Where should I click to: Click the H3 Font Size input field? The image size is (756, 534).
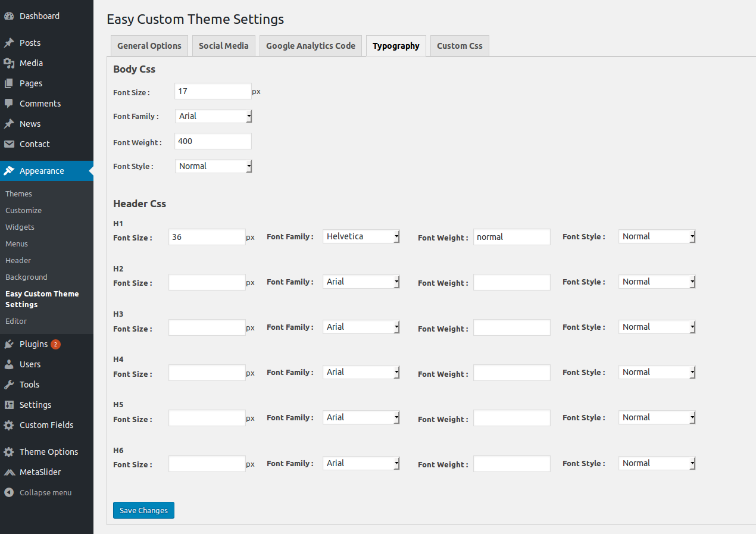(207, 327)
